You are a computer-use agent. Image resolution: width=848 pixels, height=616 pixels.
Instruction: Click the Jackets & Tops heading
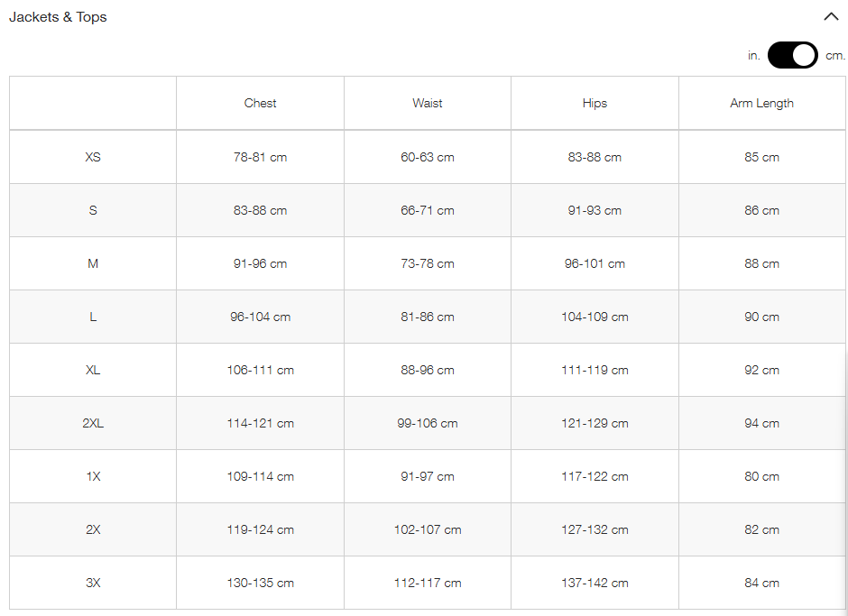pos(58,17)
